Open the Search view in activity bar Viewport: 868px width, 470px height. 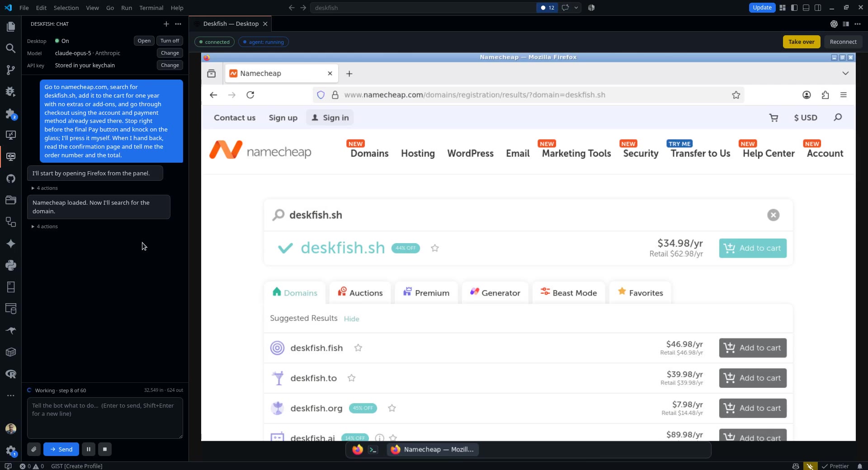[x=11, y=48]
